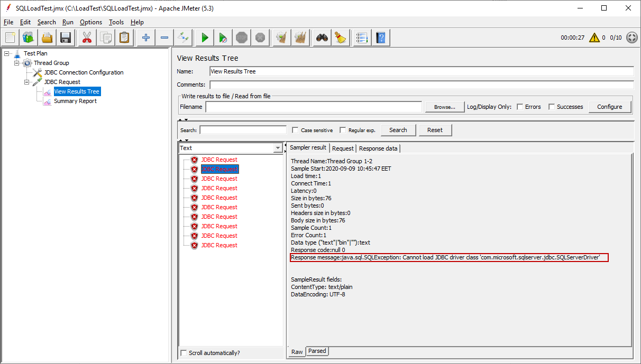Start the test with green play button
Viewport: 641px width, 364px height.
click(x=204, y=38)
